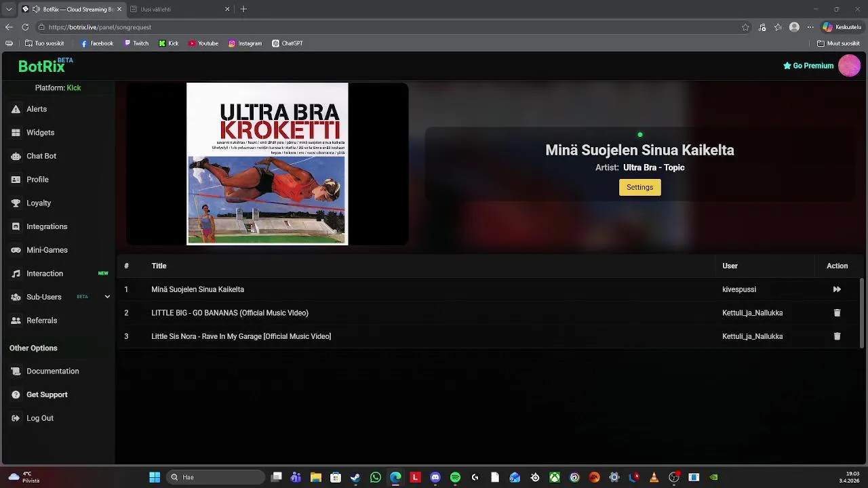The height and width of the screenshot is (488, 868).
Task: Open the Twitch bookmark
Action: 136,43
